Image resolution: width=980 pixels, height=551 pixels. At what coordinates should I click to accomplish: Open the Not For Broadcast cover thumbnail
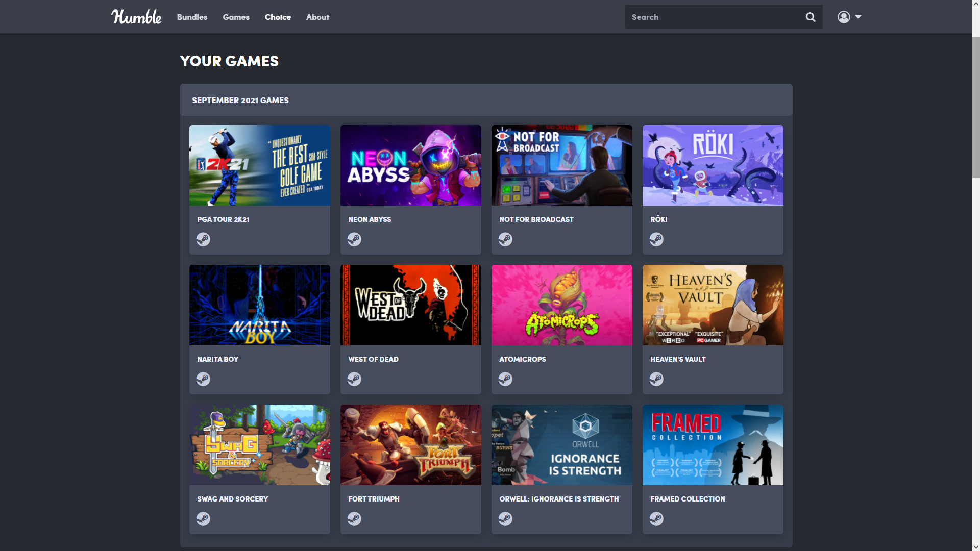click(x=561, y=165)
